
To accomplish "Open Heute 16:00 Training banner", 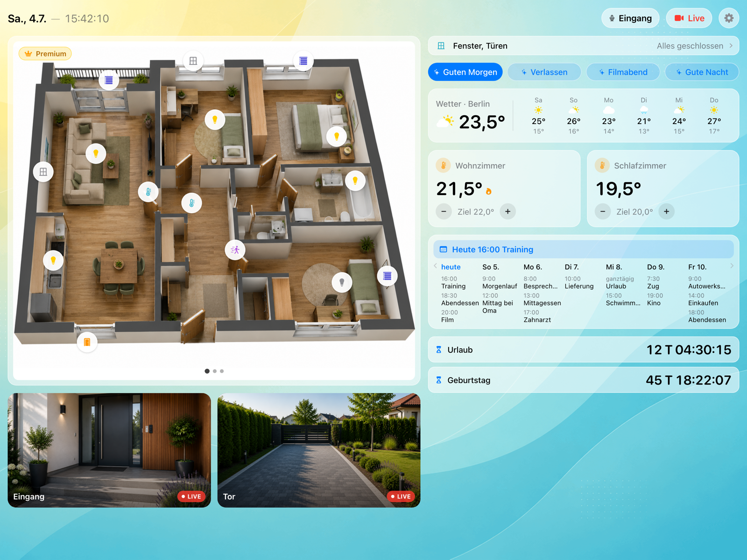I will coord(583,249).
